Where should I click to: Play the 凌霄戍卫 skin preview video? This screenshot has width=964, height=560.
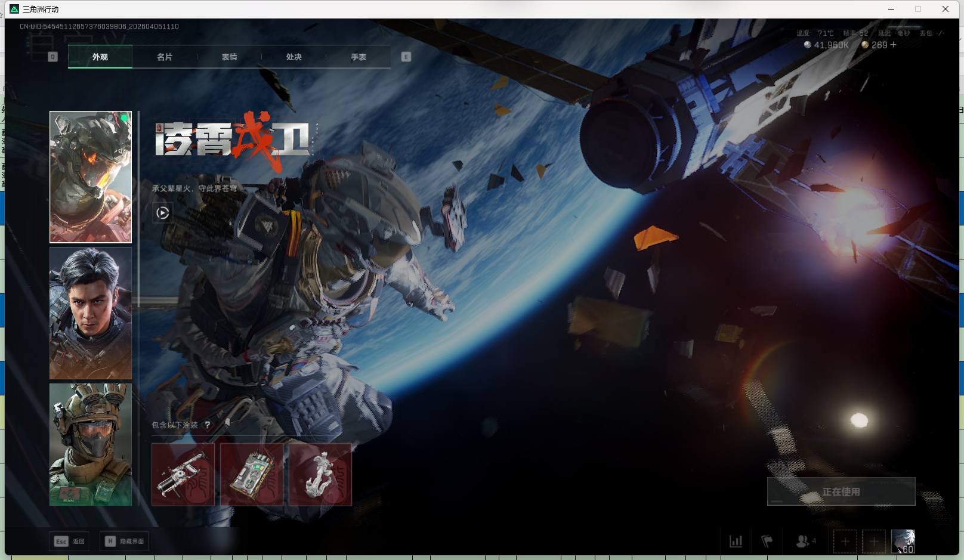162,212
